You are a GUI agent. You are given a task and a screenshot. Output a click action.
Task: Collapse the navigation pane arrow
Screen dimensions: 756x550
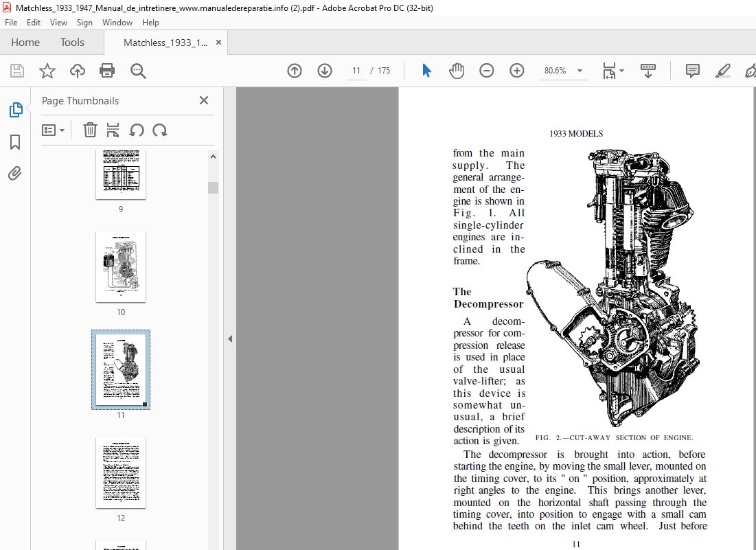230,339
